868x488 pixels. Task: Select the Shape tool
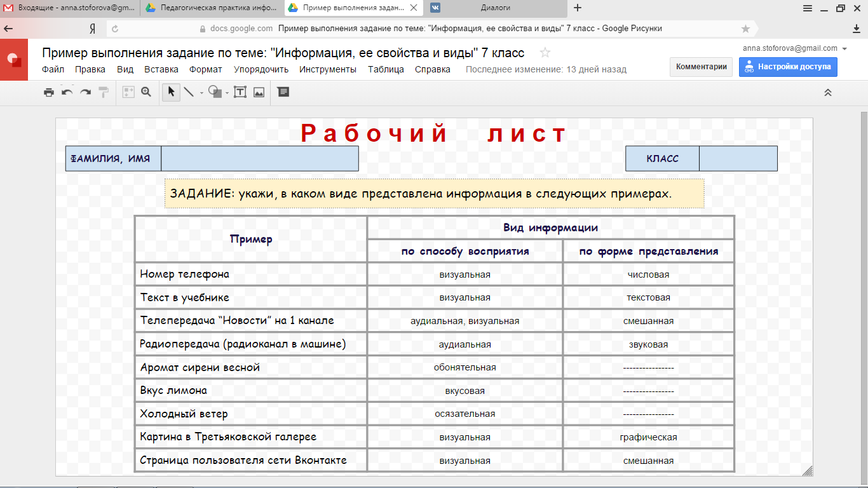(215, 92)
